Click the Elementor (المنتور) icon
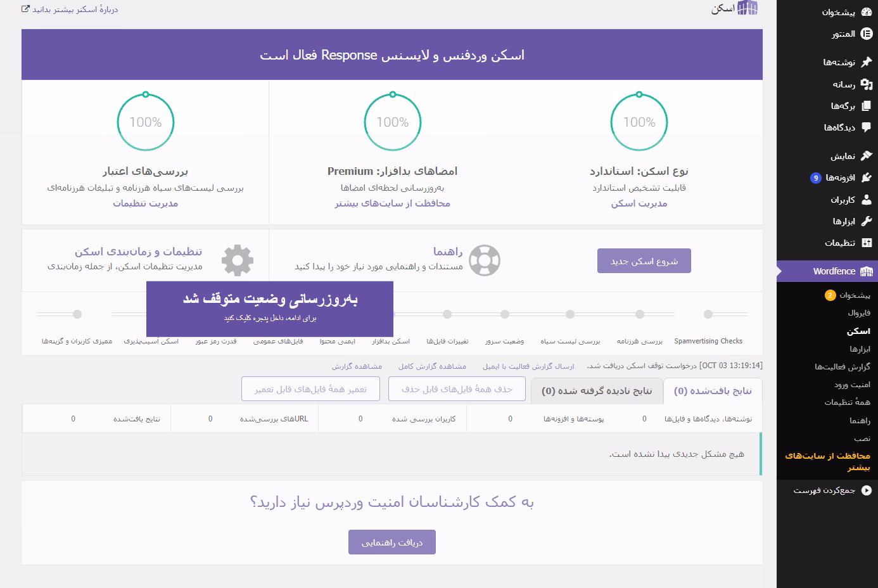The image size is (878, 588). (x=867, y=34)
